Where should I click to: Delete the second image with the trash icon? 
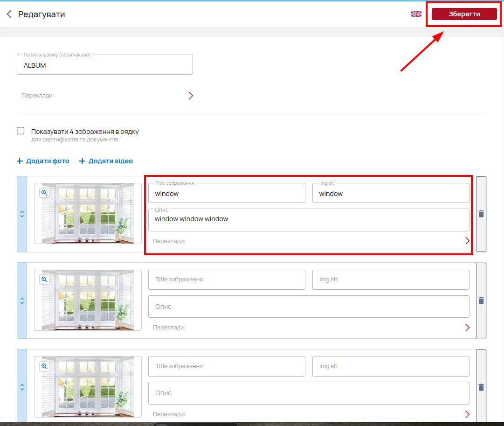[481, 300]
